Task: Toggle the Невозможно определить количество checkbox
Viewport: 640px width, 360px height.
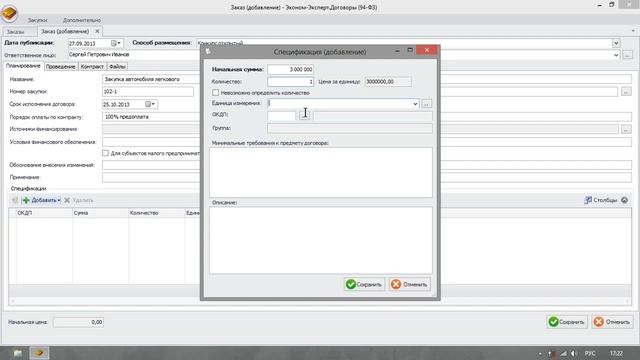Action: 216,93
